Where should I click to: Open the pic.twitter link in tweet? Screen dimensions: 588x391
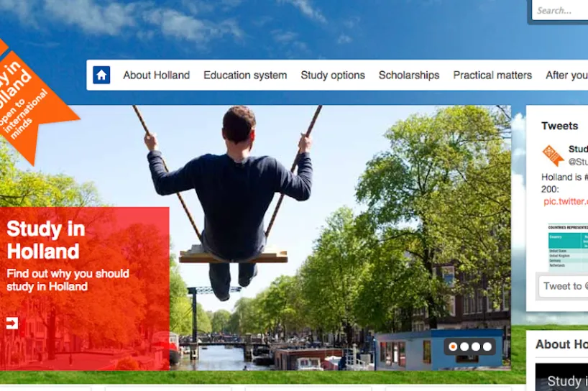tap(566, 201)
